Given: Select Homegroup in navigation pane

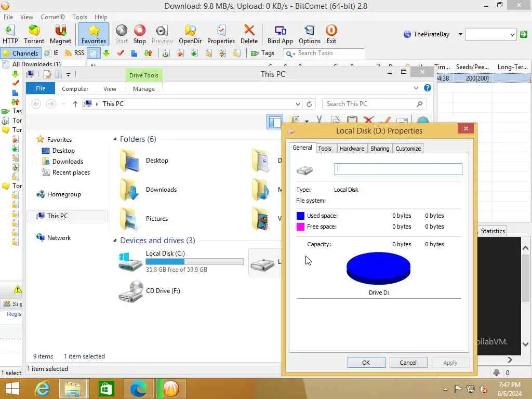Looking at the screenshot, I should 59,194.
